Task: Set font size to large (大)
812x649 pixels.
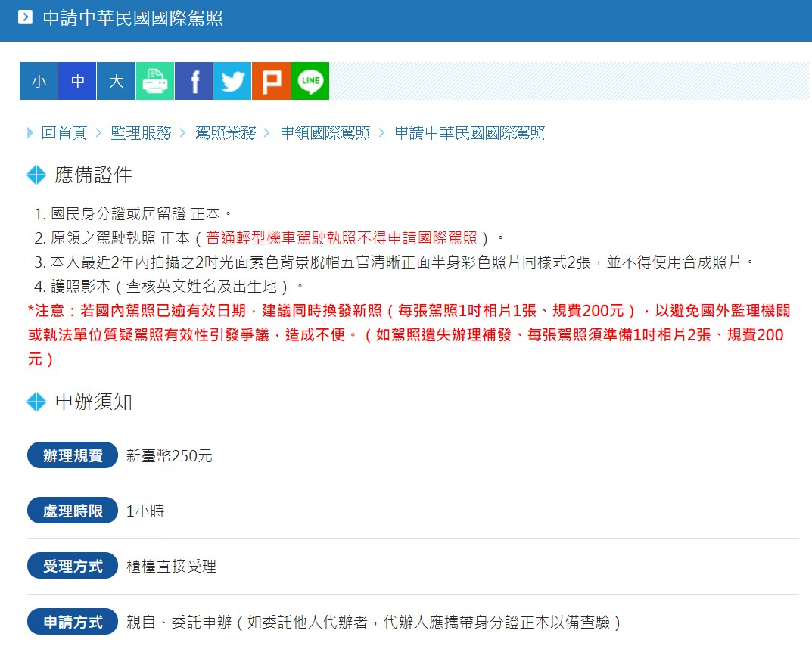Action: (x=116, y=81)
